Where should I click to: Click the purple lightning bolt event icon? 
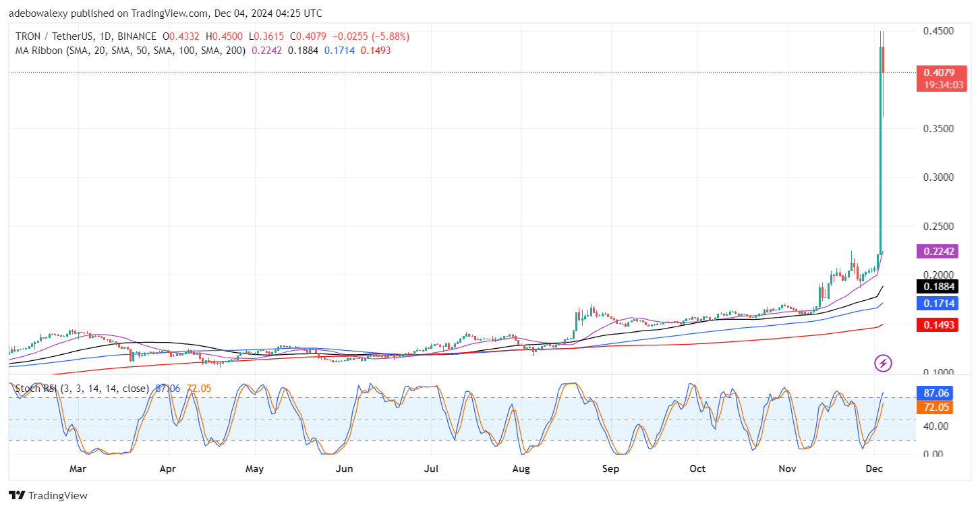tap(883, 364)
